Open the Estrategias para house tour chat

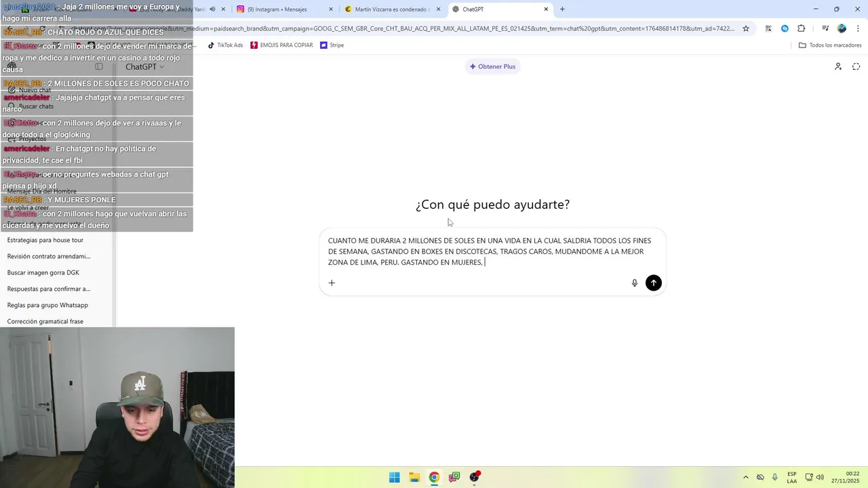click(x=45, y=240)
